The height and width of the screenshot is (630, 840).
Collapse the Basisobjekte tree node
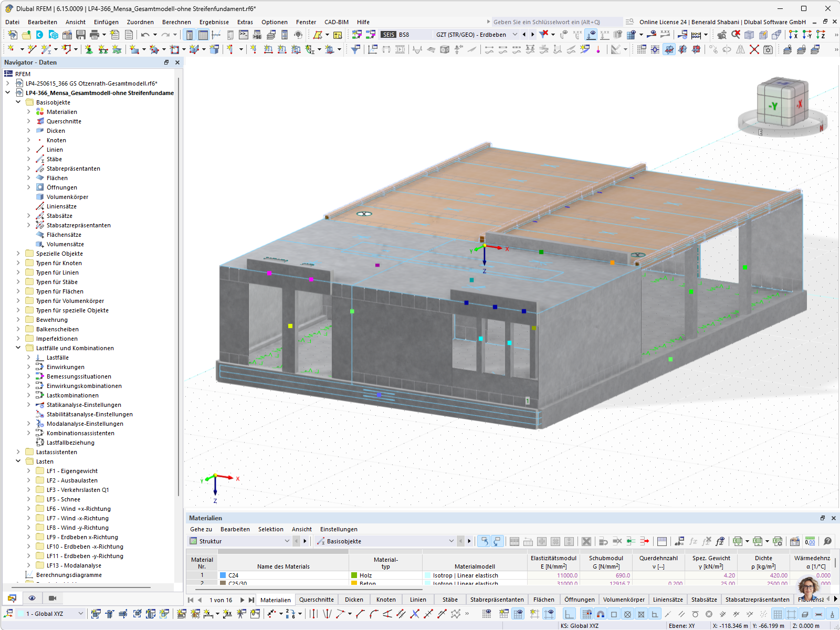tap(18, 102)
